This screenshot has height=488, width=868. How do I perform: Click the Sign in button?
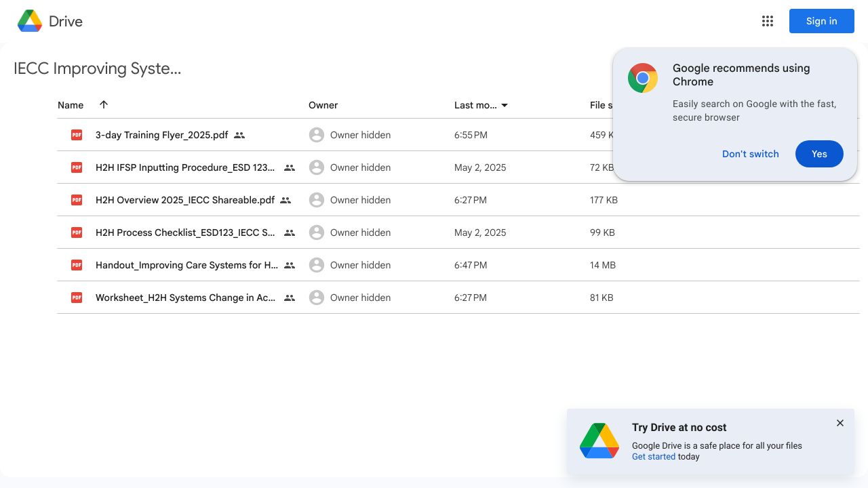(821, 21)
